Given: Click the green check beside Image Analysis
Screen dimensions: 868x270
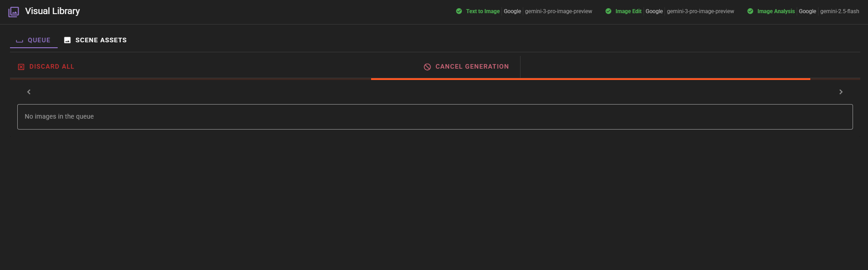Looking at the screenshot, I should click(750, 11).
